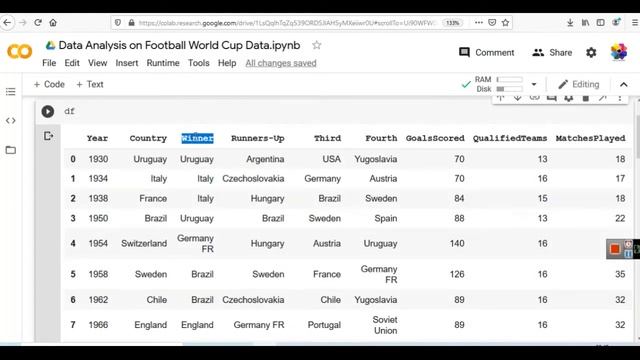Copy link to cell icon

(x=535, y=98)
